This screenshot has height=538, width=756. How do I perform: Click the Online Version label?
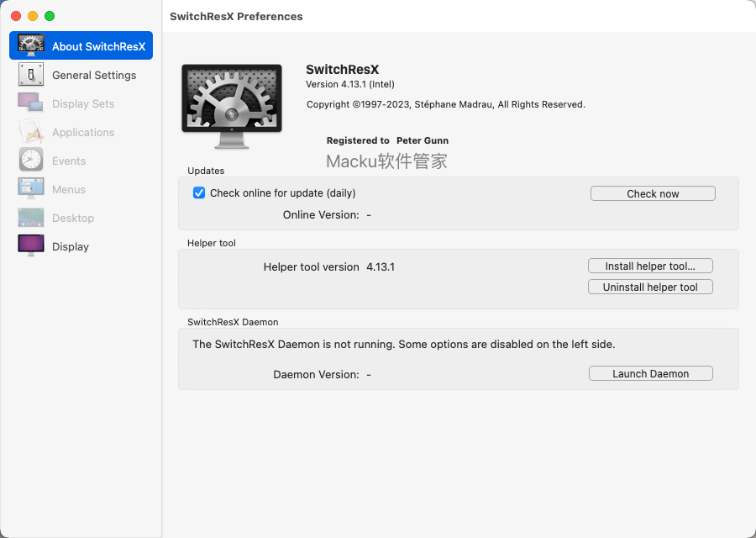click(x=321, y=214)
